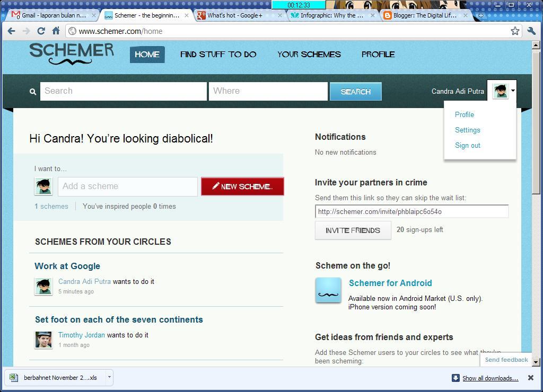This screenshot has height=392, width=543.
Task: Click the 1 schemes link
Action: (x=51, y=206)
